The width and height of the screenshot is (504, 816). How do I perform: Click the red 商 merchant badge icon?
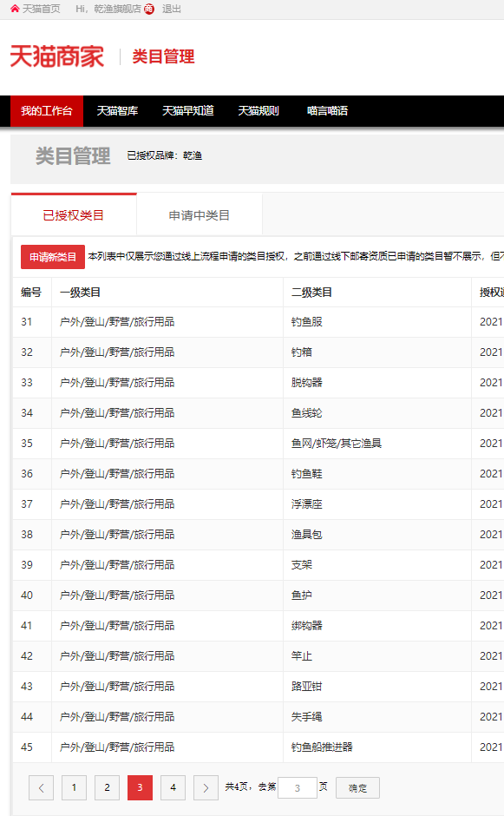coord(149,9)
